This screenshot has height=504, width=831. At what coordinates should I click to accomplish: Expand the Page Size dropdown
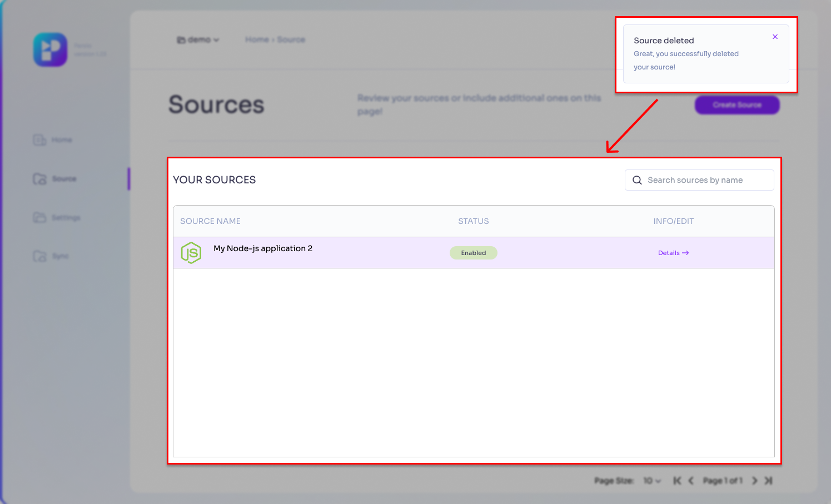(x=652, y=481)
